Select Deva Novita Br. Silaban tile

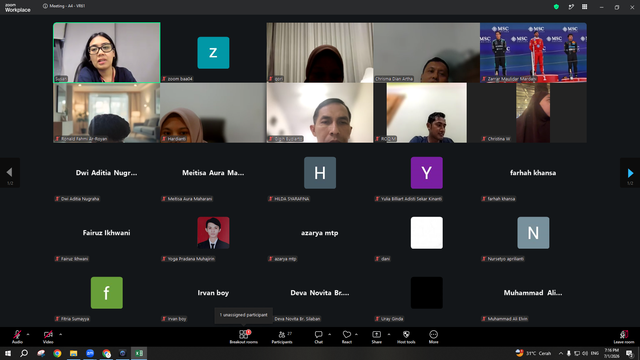coord(320,293)
